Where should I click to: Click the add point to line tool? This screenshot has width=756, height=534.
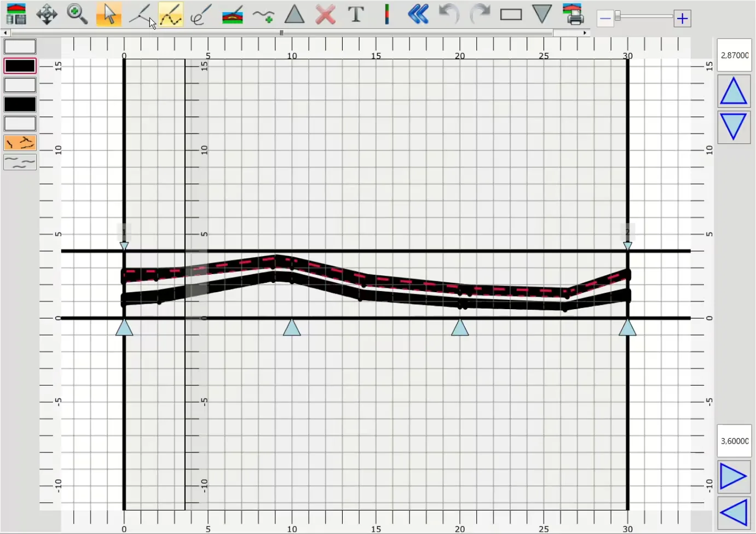[263, 14]
